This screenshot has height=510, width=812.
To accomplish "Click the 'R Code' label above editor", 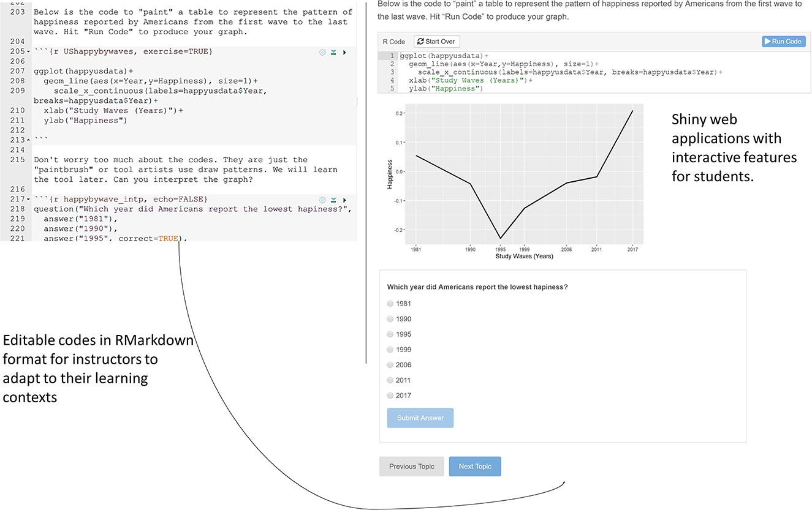I will point(394,42).
